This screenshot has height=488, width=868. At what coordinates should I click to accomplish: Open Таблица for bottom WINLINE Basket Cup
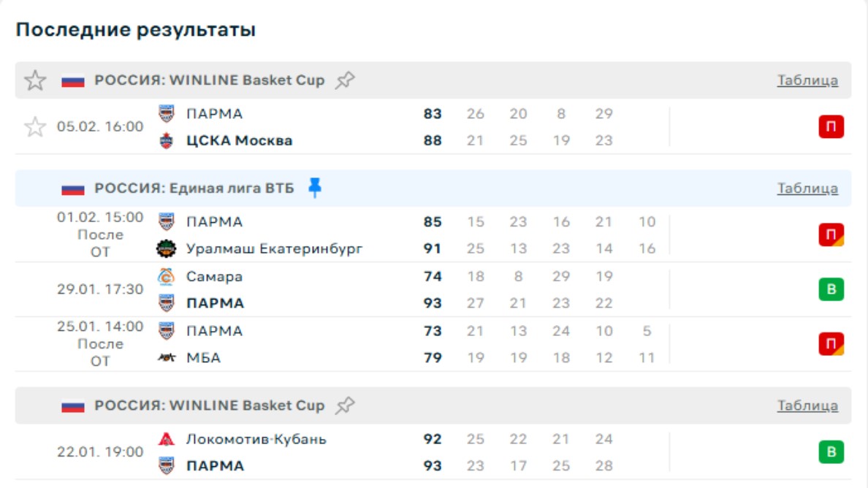807,405
